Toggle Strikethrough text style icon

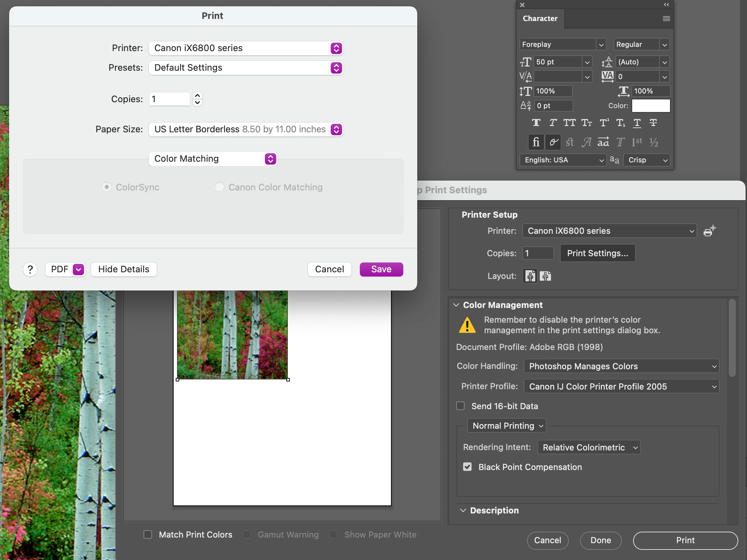pyautogui.click(x=653, y=123)
